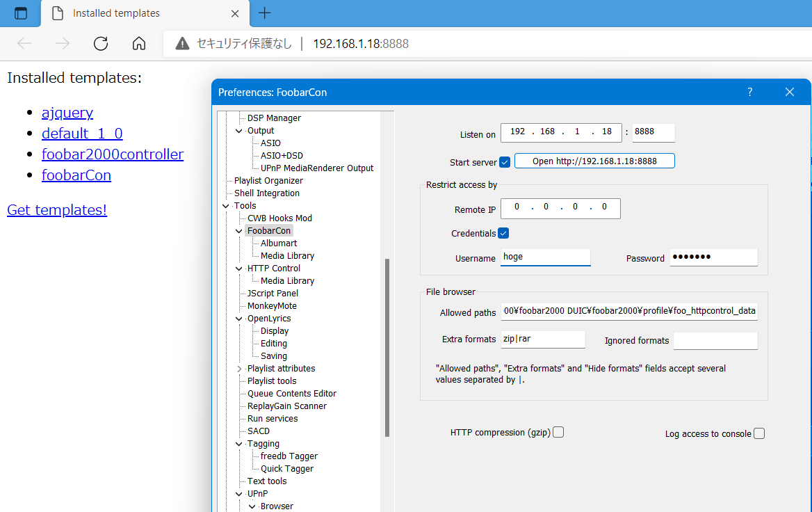Click the browser forward arrow
This screenshot has height=512, width=812.
(x=62, y=44)
